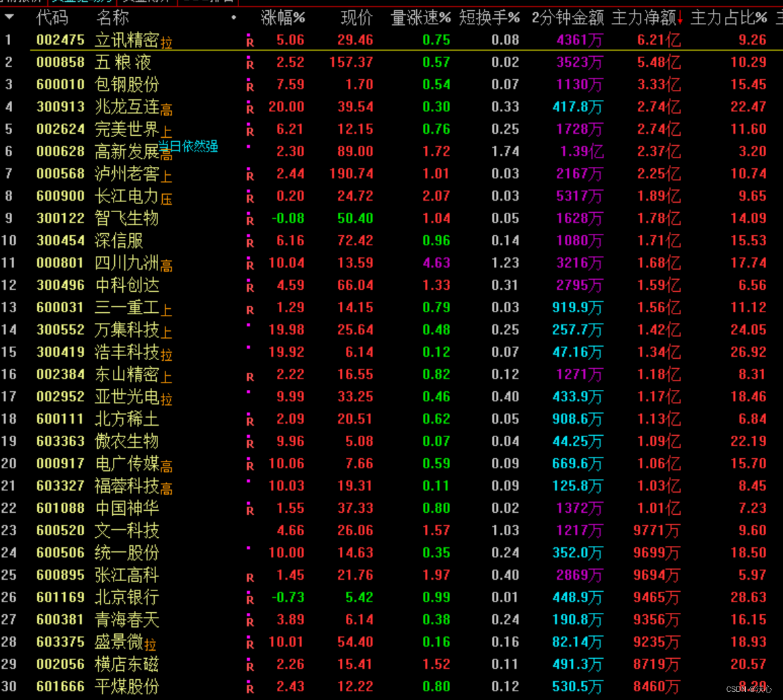This screenshot has height=700, width=783.
Task: Sort by the 名称 column header
Action: (112, 18)
